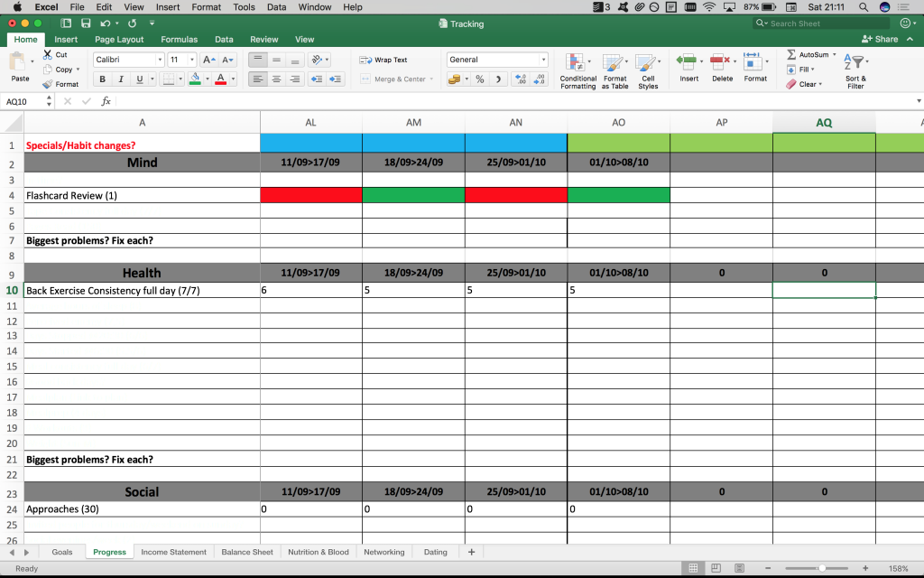The height and width of the screenshot is (578, 924).
Task: Click the Increase Indent icon
Action: (x=336, y=79)
